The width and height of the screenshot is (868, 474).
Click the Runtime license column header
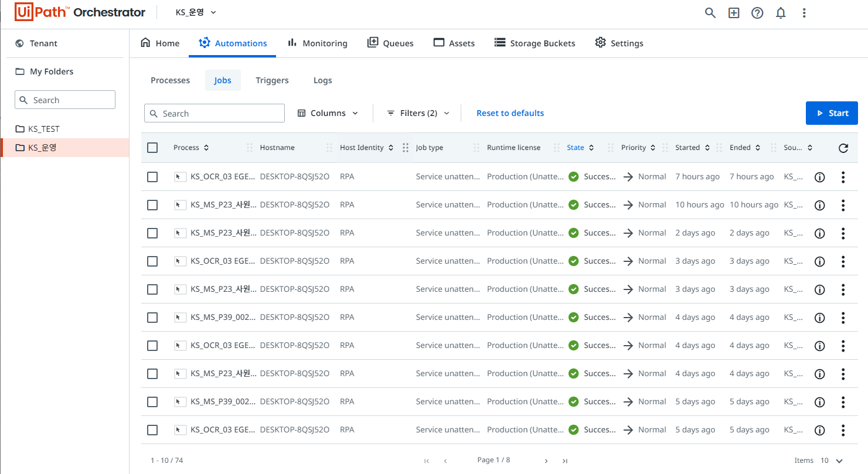(514, 148)
